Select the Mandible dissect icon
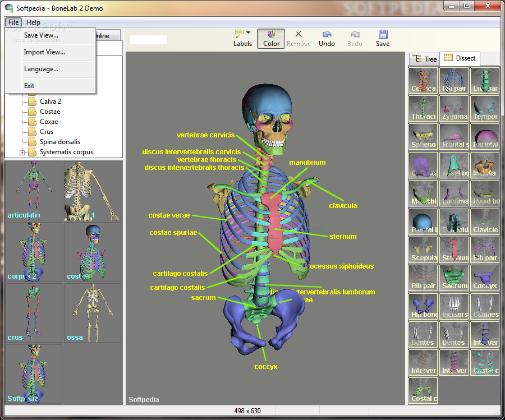Screen dimensions: 505x420 tap(423, 193)
